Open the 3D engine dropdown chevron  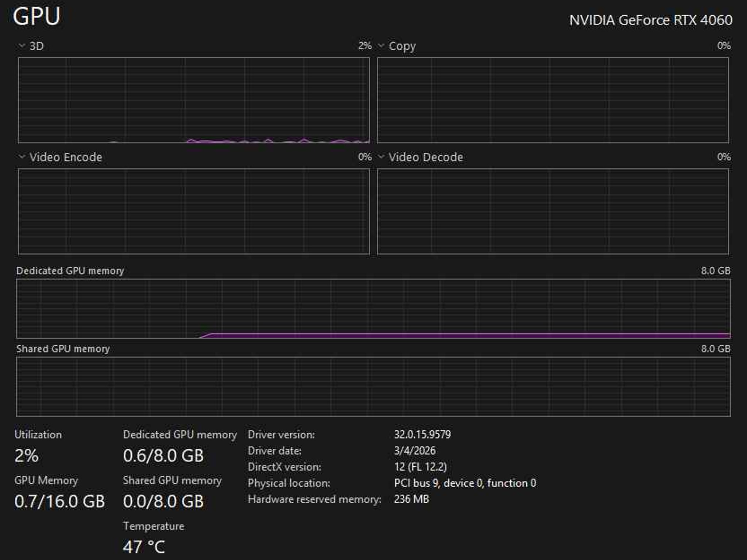tap(22, 46)
